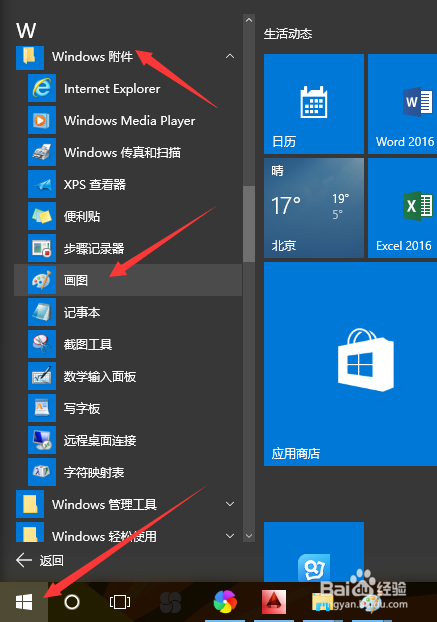Open the Word 2016 tile
437x622 pixels.
point(402,104)
